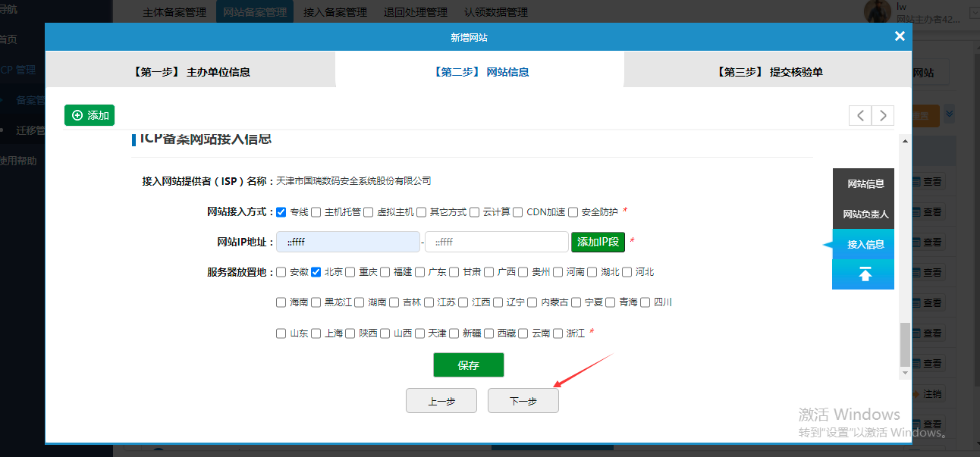Tick the 浙江 server location checkbox
980x457 pixels.
[558, 333]
